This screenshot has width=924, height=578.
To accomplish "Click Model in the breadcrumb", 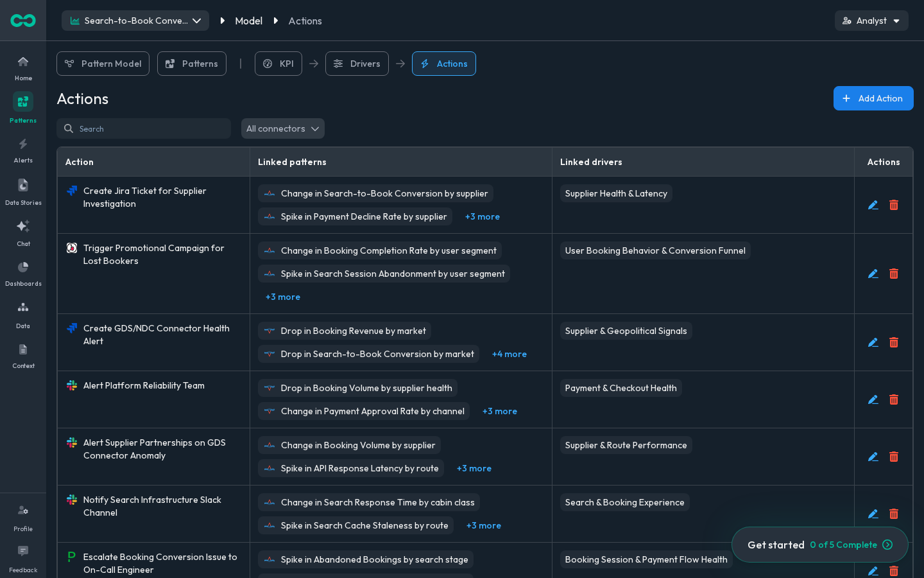I will coord(249,21).
